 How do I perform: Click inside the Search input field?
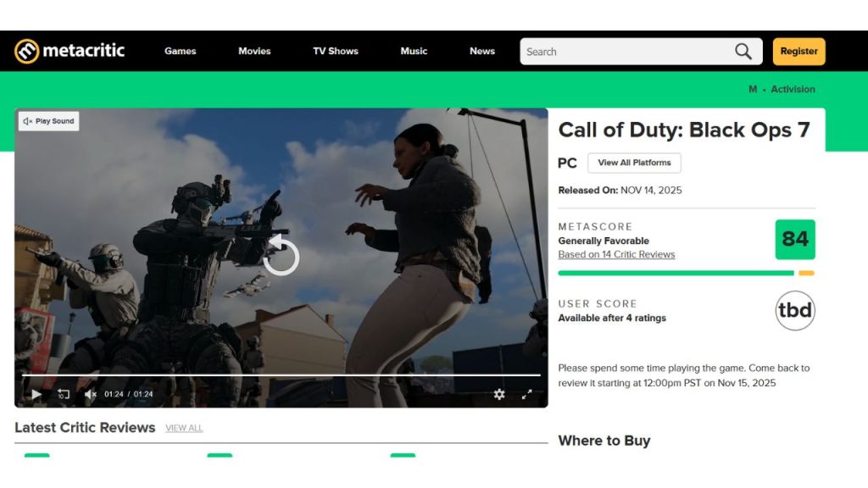point(623,52)
